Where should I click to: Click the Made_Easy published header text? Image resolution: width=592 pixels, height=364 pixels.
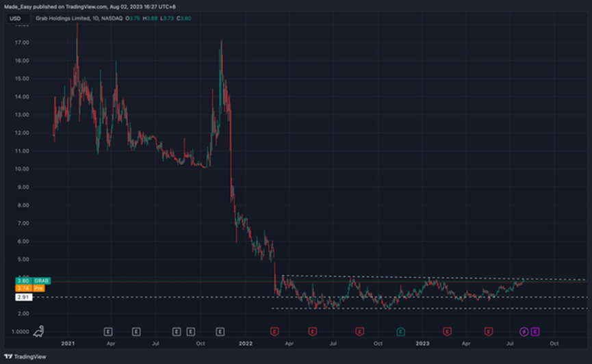90,6
